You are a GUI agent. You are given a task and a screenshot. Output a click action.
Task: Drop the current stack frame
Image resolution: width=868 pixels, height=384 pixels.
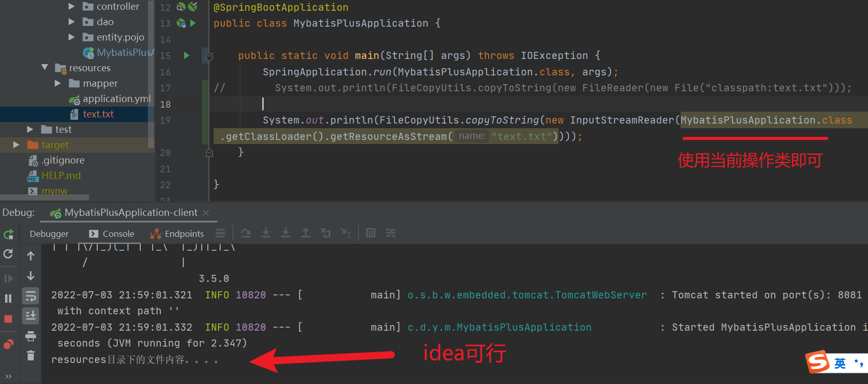tap(326, 233)
